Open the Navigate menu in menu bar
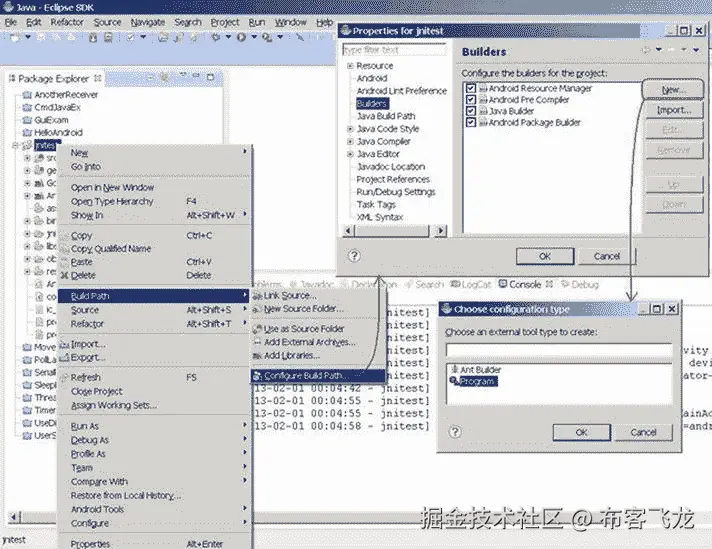712x549 pixels. coord(148,22)
